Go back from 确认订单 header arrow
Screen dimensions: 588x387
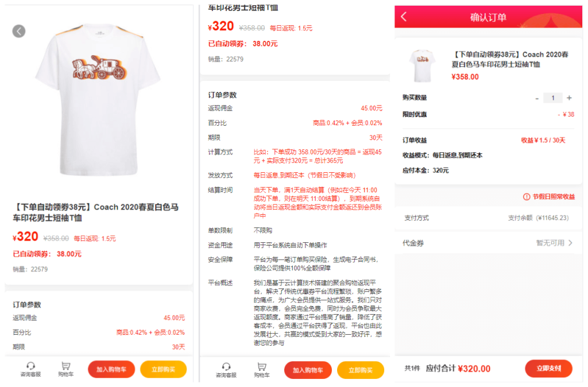(404, 17)
